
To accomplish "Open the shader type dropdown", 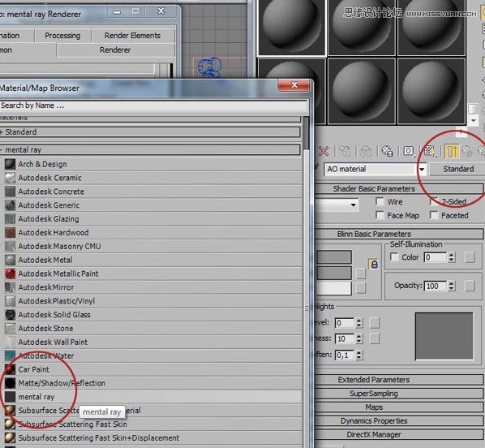I will 353,205.
